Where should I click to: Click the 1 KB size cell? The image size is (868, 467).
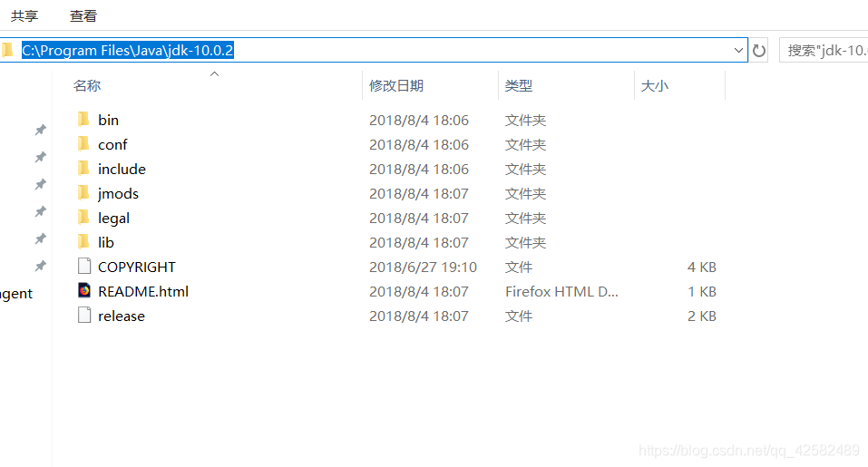click(702, 291)
